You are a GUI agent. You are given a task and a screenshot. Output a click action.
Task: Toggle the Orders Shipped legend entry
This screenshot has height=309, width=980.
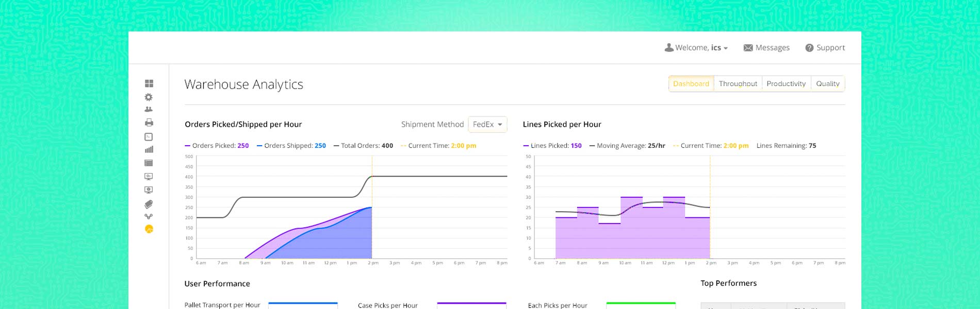pos(291,146)
